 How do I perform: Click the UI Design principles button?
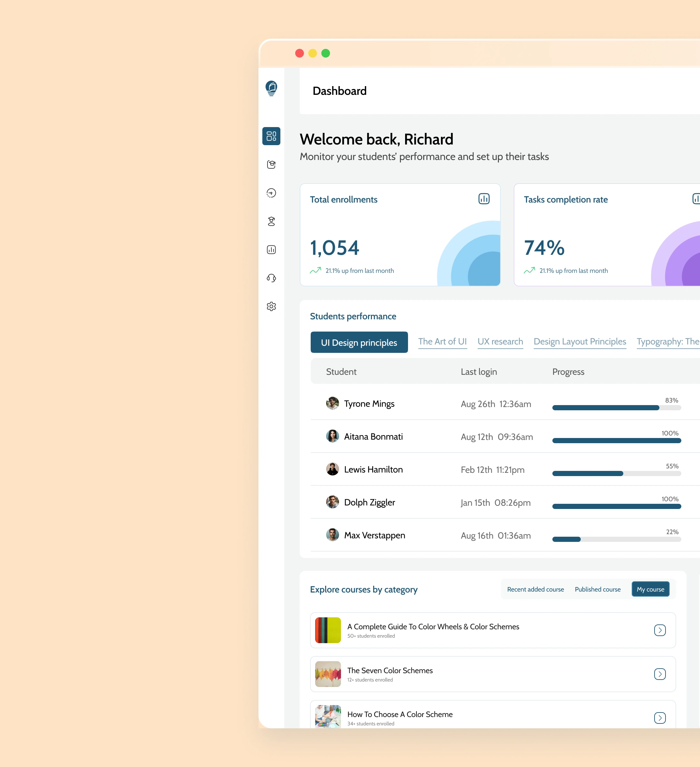point(359,343)
